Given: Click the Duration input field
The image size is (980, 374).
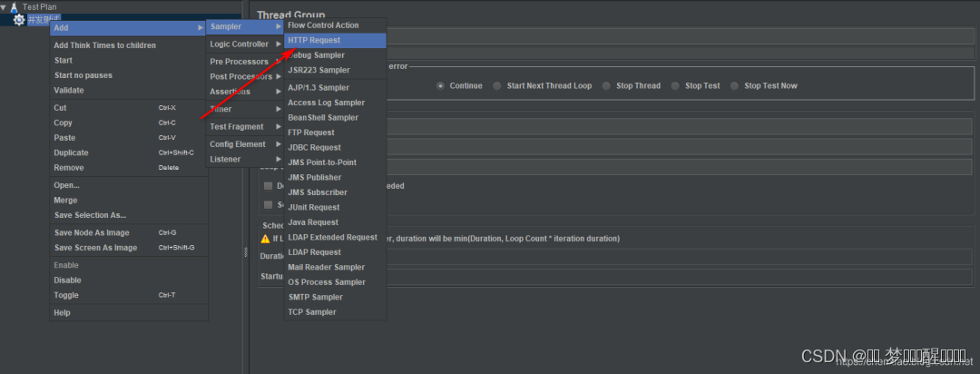Looking at the screenshot, I should pyautogui.click(x=680, y=256).
